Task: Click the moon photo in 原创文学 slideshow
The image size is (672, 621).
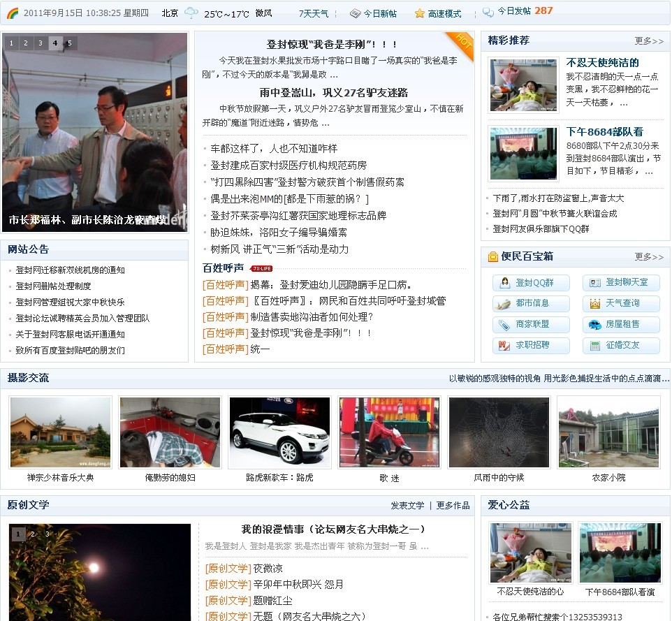Action: pyautogui.click(x=100, y=572)
